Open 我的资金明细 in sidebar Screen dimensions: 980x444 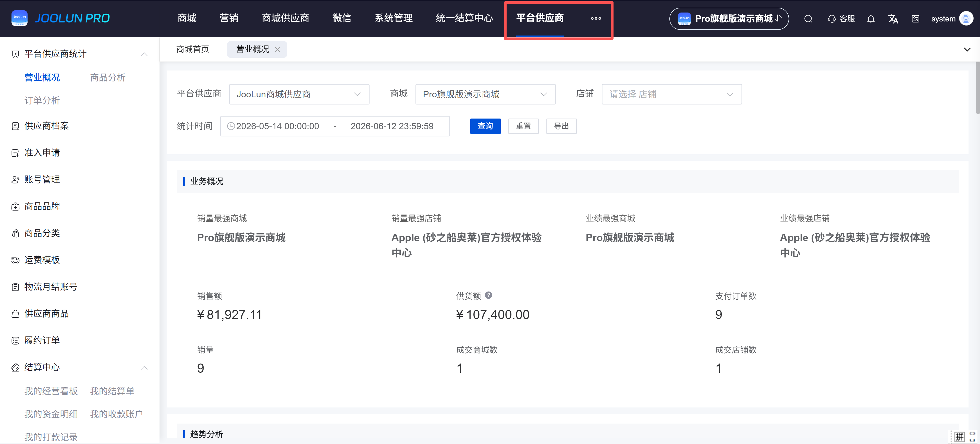(51, 414)
